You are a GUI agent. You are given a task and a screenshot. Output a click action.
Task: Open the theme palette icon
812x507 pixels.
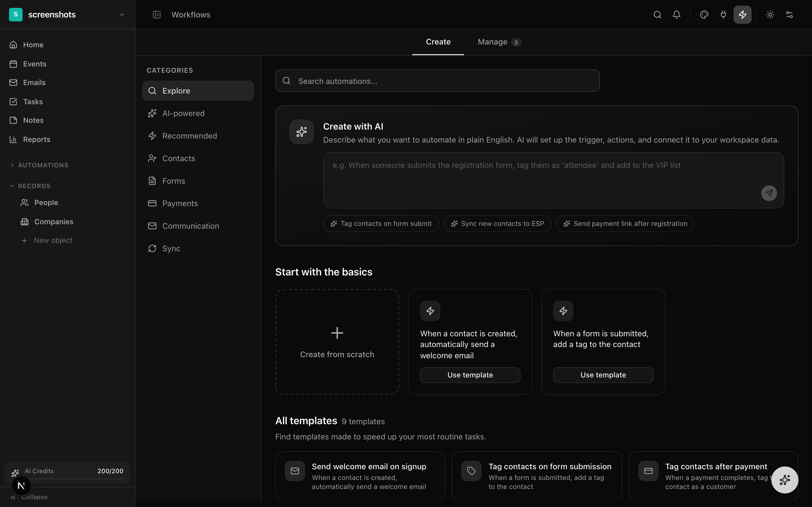(704, 15)
